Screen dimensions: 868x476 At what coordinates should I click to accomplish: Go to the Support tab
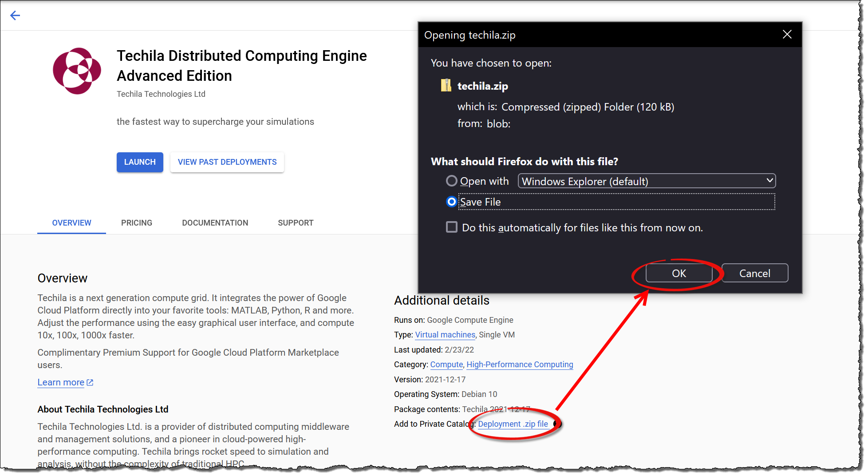[296, 223]
